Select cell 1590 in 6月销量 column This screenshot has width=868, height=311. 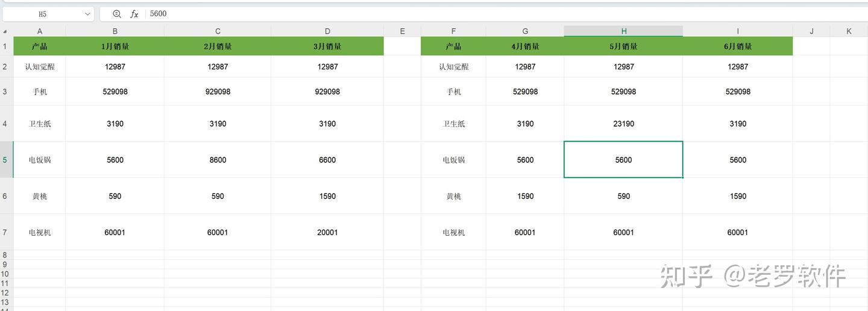pyautogui.click(x=738, y=196)
